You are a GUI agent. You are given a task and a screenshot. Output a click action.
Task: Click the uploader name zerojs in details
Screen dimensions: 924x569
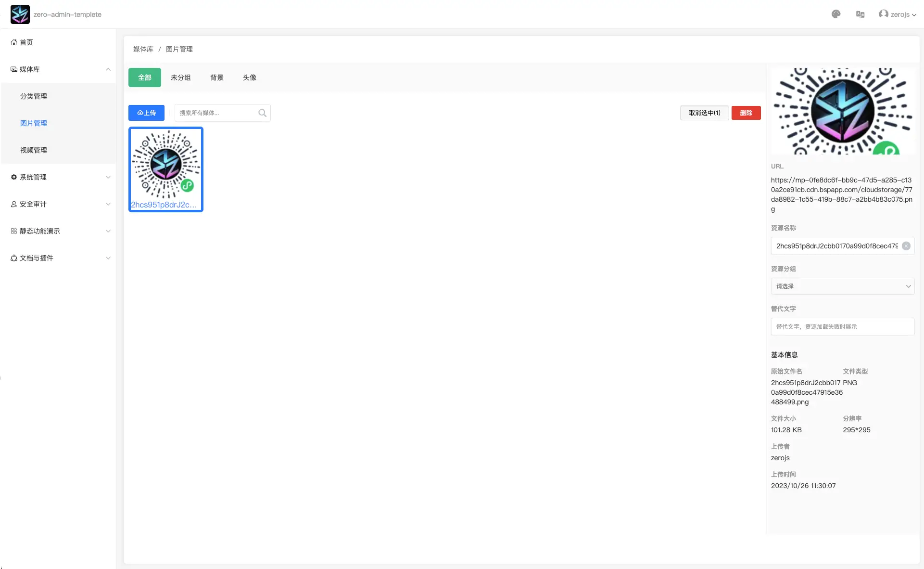pyautogui.click(x=780, y=458)
